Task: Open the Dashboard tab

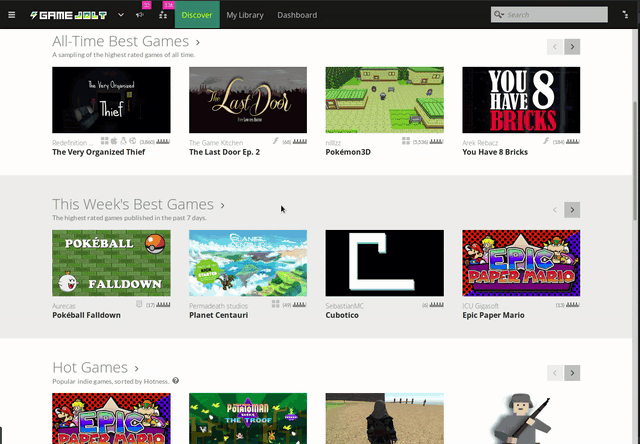Action: point(297,15)
